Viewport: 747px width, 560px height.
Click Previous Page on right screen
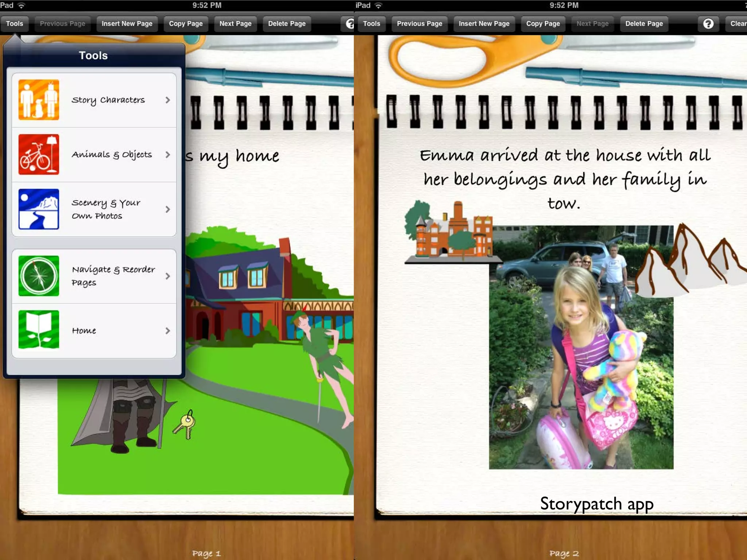click(419, 24)
